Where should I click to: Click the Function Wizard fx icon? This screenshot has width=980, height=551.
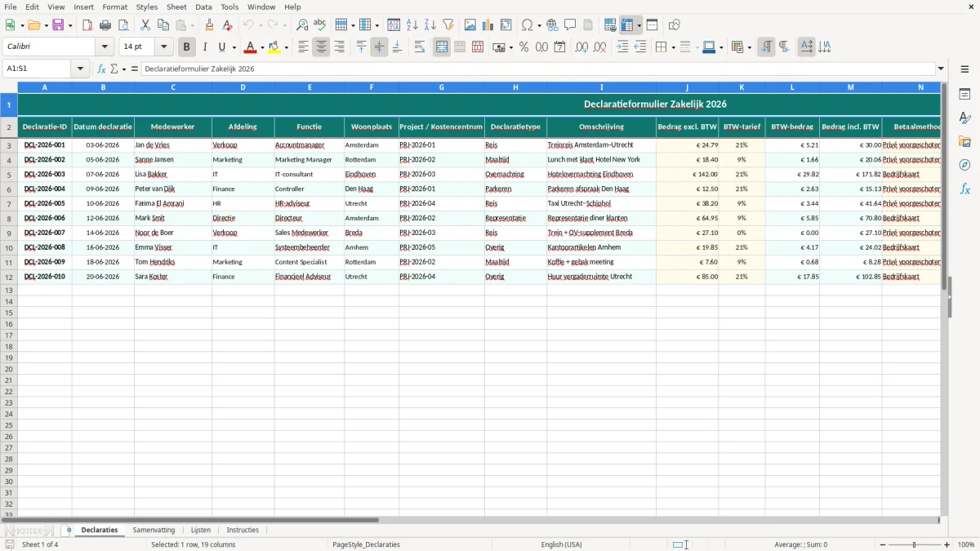(101, 69)
